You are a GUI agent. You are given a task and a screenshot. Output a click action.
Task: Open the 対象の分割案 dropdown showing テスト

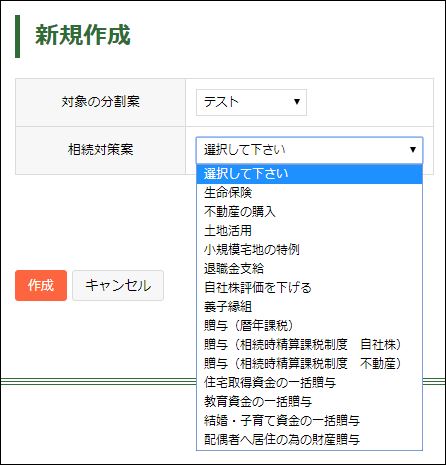pyautogui.click(x=251, y=102)
